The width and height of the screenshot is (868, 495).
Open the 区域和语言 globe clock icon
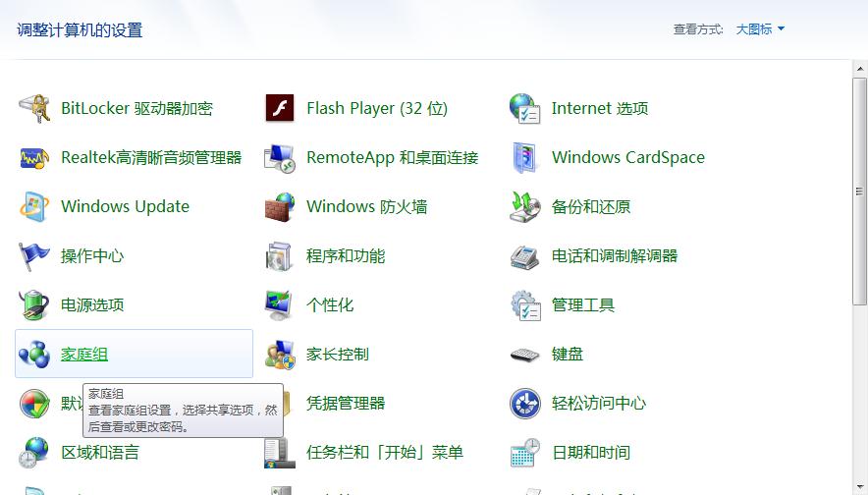click(34, 453)
